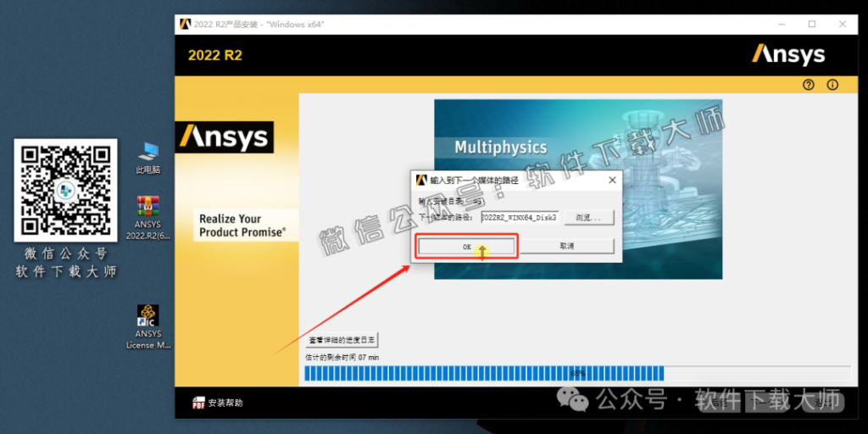Viewport: 868px width, 434px height.
Task: Minimize the installer window
Action: pos(782,25)
